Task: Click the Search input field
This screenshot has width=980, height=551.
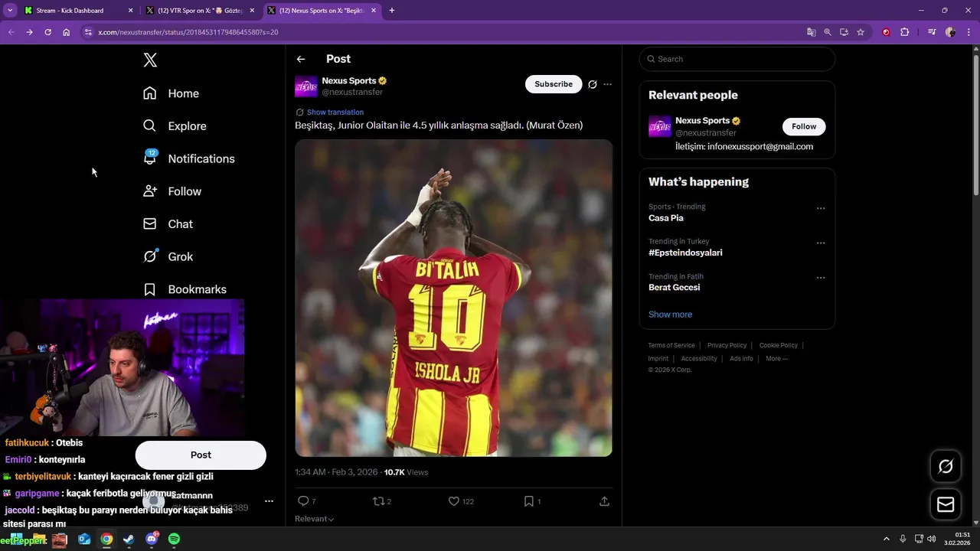Action: 737,59
